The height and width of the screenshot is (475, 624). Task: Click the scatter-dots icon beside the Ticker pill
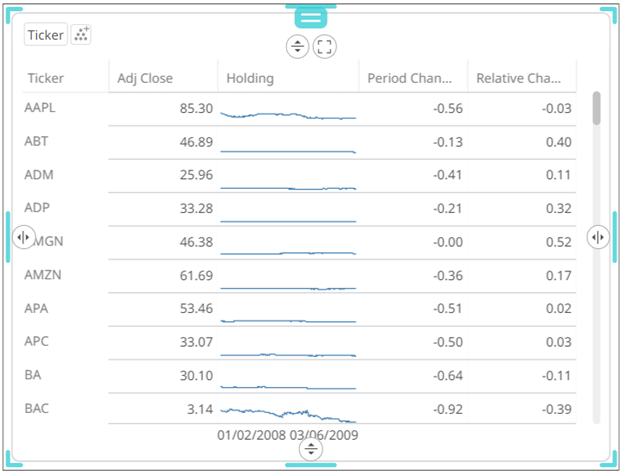[x=82, y=35]
